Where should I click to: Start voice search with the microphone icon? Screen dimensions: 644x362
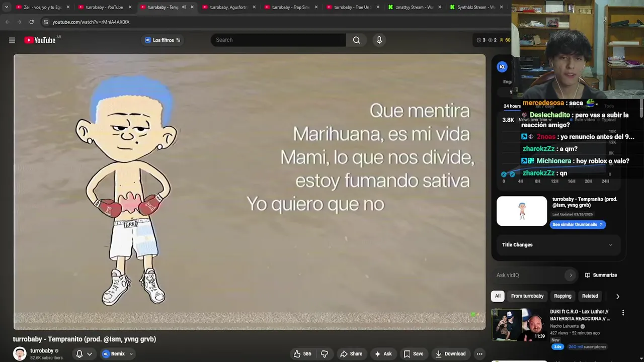coord(379,40)
